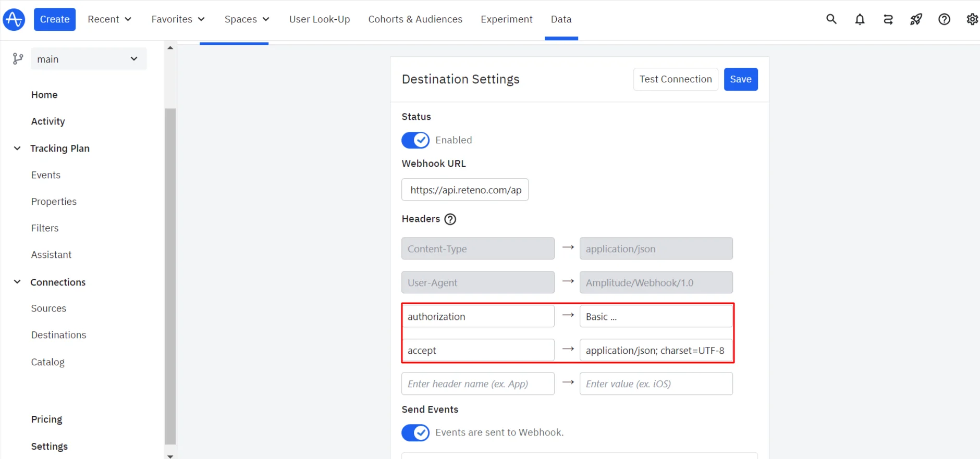Click the Webhook URL field
Viewport: 980px width, 459px height.
click(x=465, y=190)
